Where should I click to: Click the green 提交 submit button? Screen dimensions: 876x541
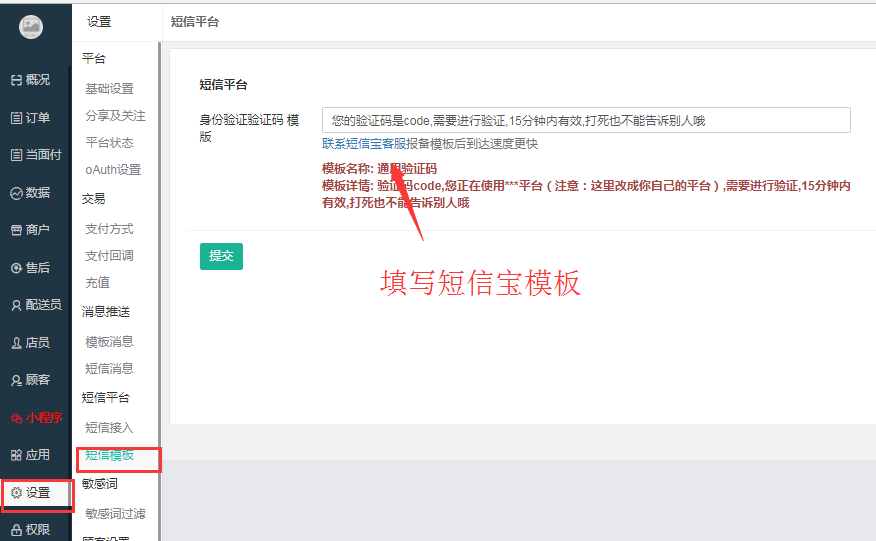point(221,256)
